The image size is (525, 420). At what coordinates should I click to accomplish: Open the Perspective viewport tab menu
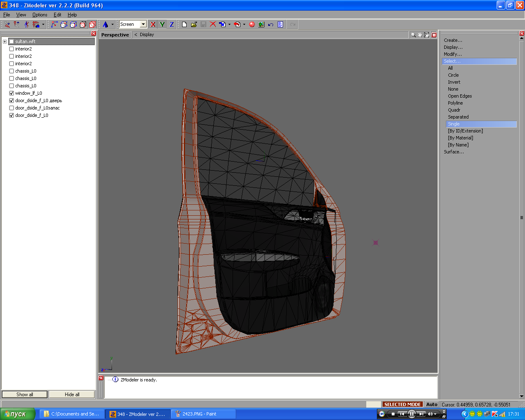(x=115, y=35)
